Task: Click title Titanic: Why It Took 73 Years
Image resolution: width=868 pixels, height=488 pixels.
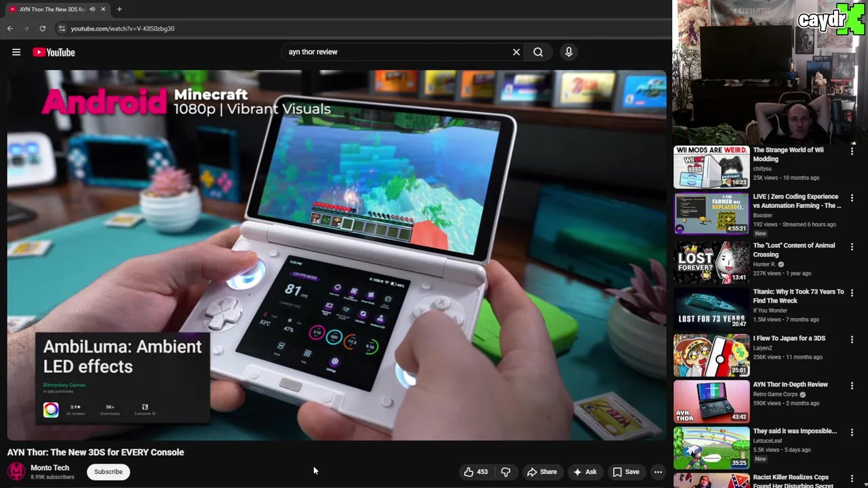Action: (798, 296)
